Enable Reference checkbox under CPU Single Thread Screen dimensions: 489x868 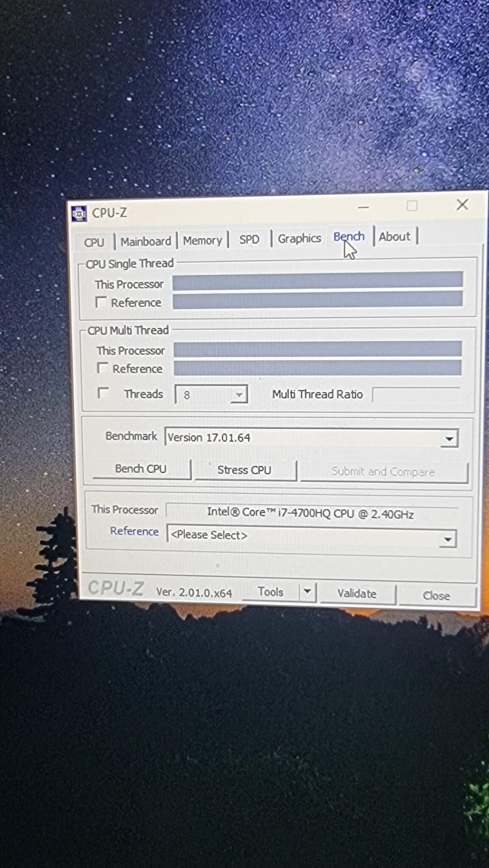(x=101, y=302)
